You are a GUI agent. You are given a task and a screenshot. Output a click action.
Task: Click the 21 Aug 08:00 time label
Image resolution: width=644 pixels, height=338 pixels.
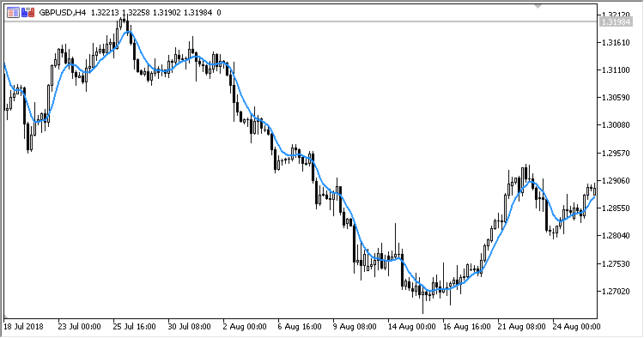click(x=522, y=327)
